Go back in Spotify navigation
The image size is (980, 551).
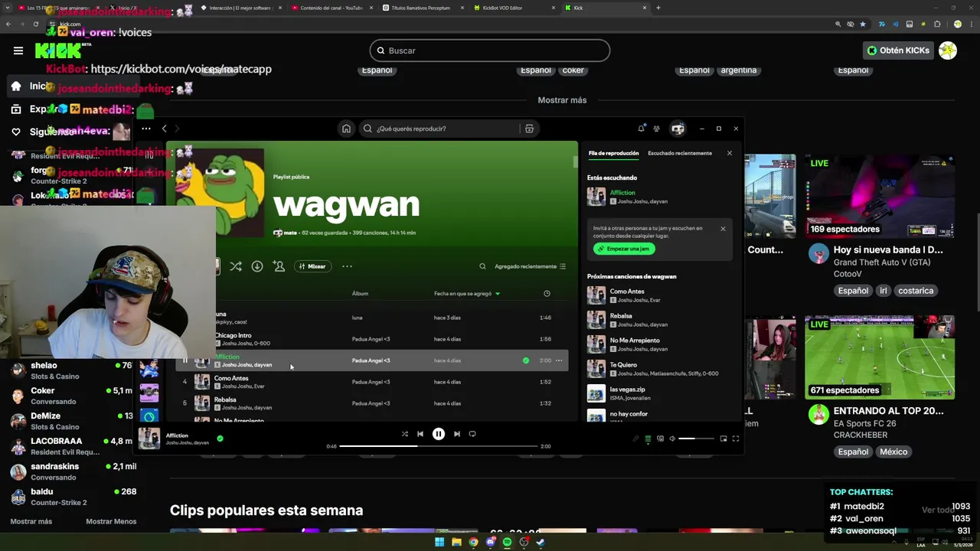[164, 129]
